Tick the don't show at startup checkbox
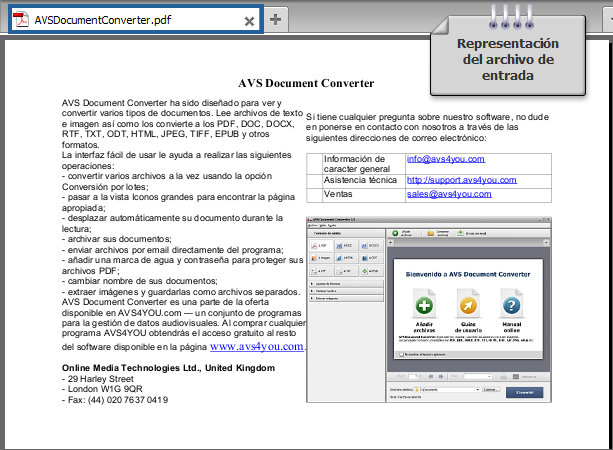The width and height of the screenshot is (613, 450). (x=402, y=353)
